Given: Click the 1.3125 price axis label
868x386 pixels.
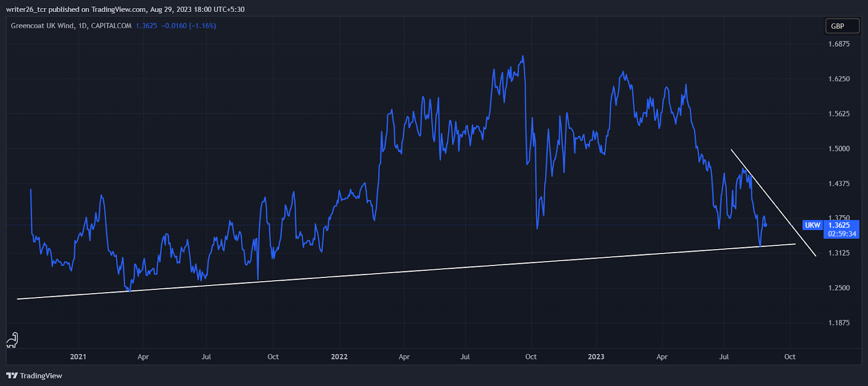Looking at the screenshot, I should tap(839, 253).
